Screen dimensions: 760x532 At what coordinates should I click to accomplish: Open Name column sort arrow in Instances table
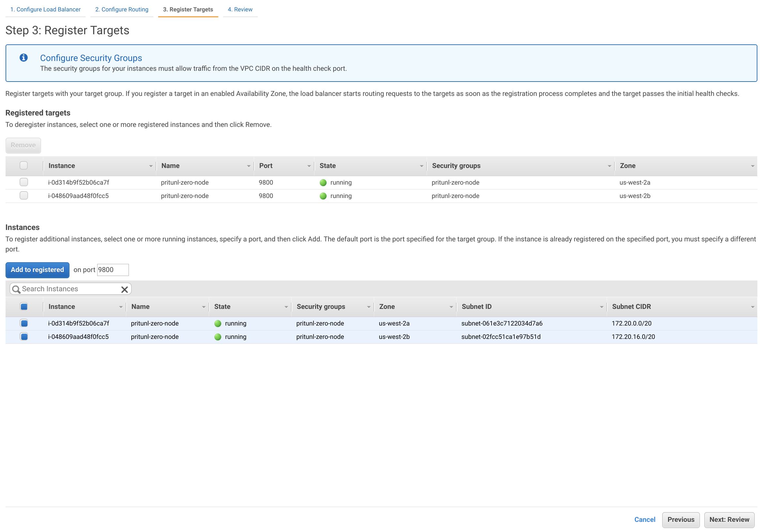point(204,307)
